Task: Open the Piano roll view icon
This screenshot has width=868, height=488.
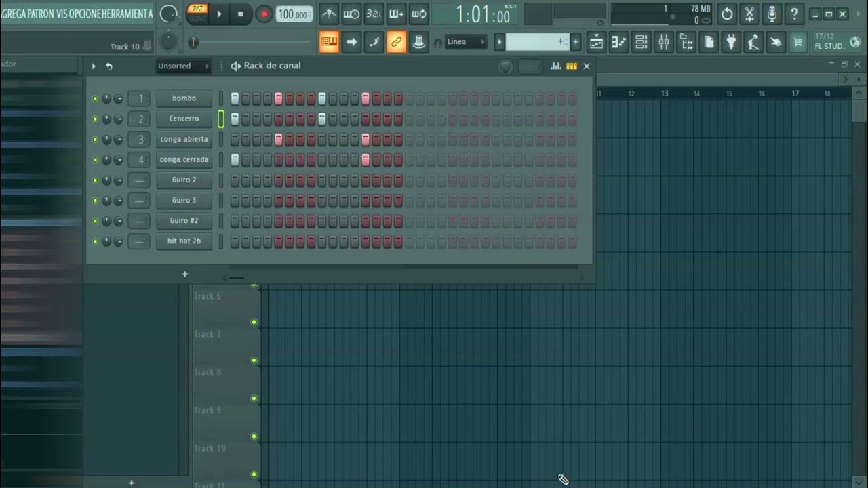Action: [x=618, y=43]
